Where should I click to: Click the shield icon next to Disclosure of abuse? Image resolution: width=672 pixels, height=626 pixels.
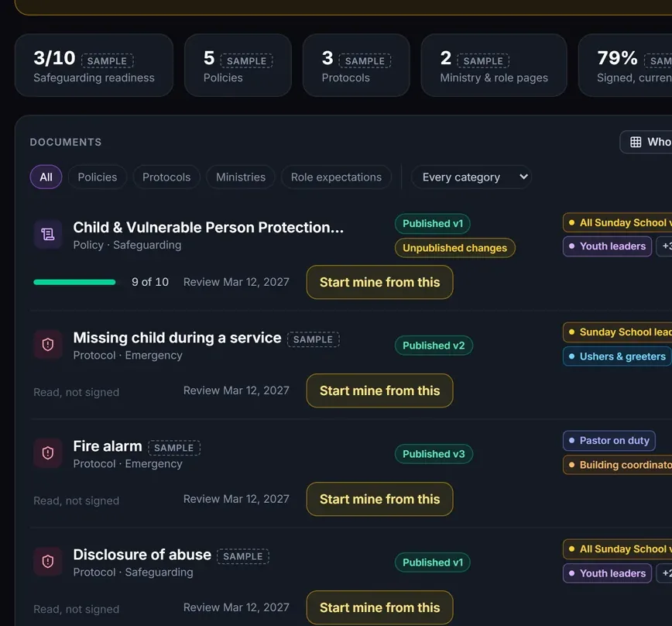click(x=47, y=561)
